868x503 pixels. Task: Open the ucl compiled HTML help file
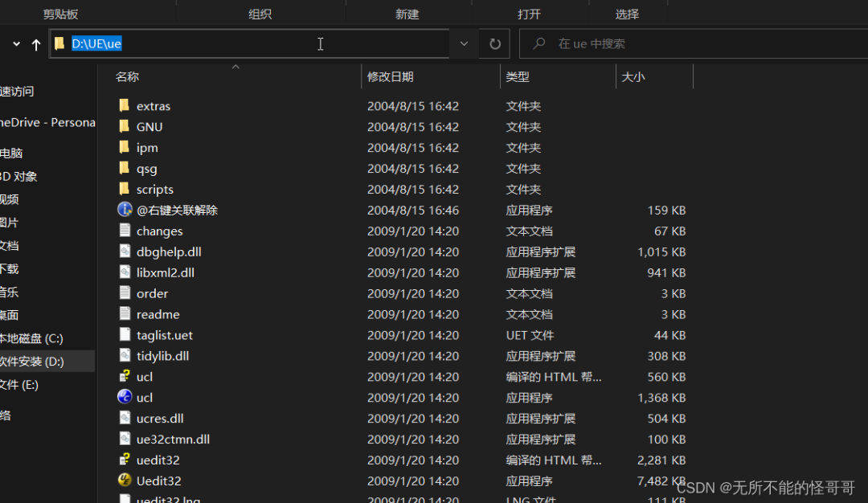pos(144,376)
